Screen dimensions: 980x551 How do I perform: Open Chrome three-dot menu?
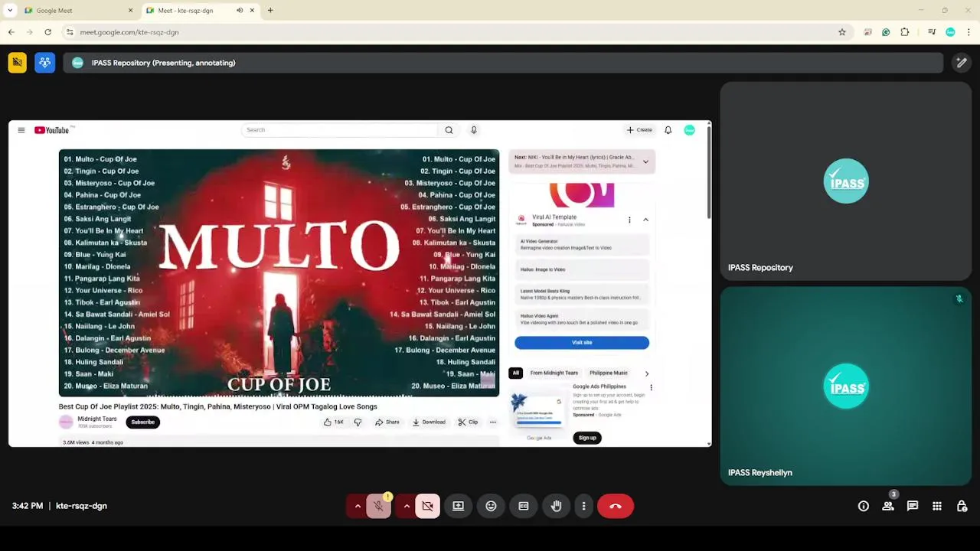coord(969,32)
